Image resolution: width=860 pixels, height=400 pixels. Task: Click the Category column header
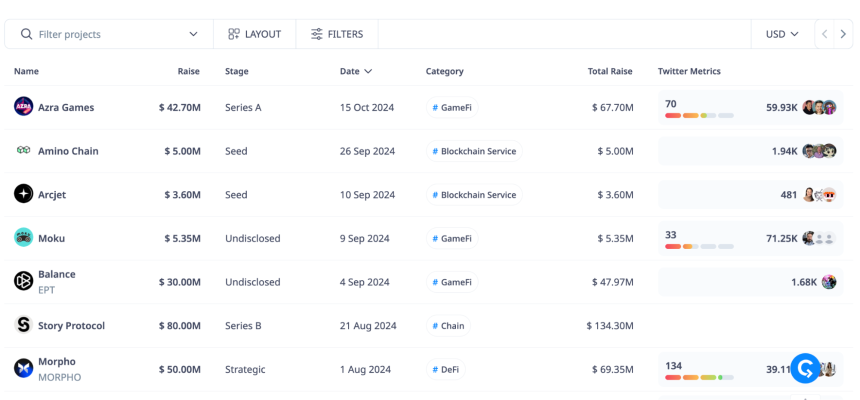444,71
